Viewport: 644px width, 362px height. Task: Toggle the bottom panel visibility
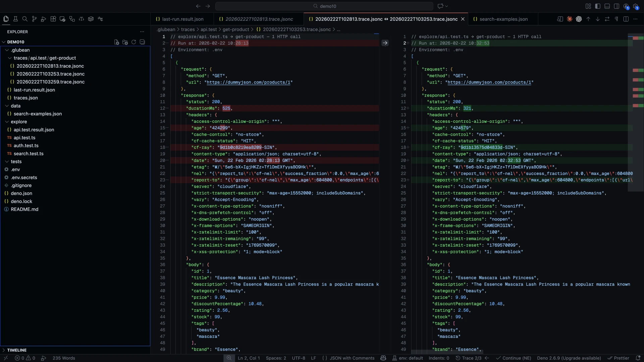[607, 6]
